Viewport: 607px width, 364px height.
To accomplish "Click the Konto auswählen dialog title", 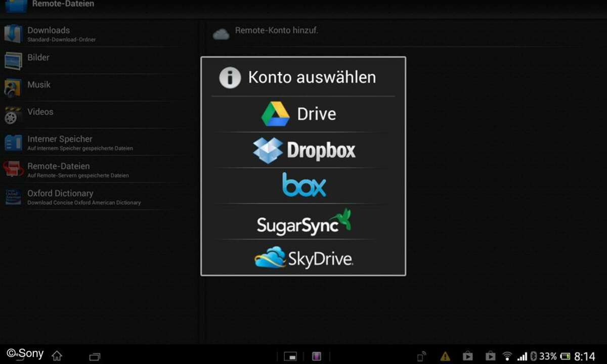I will click(312, 77).
